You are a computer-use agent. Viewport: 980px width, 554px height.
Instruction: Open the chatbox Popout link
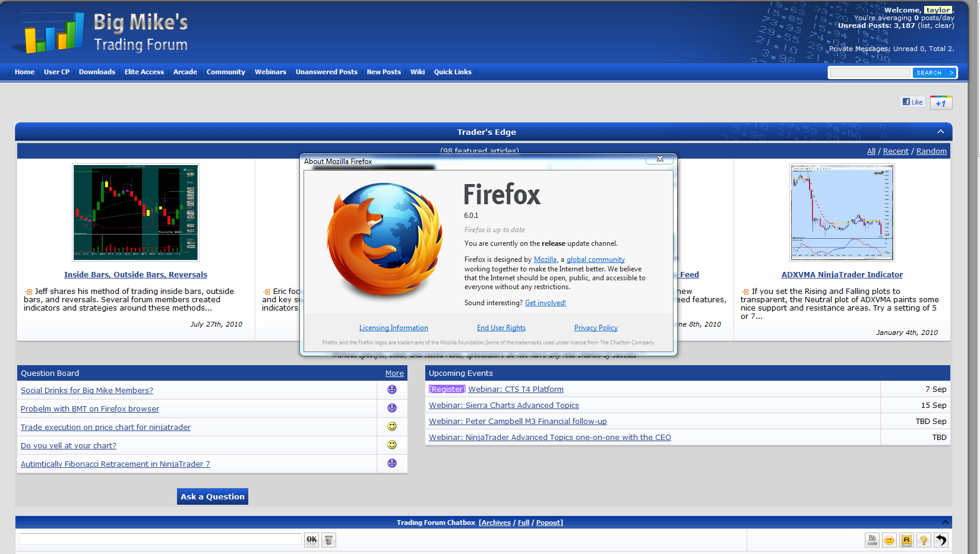pos(548,523)
